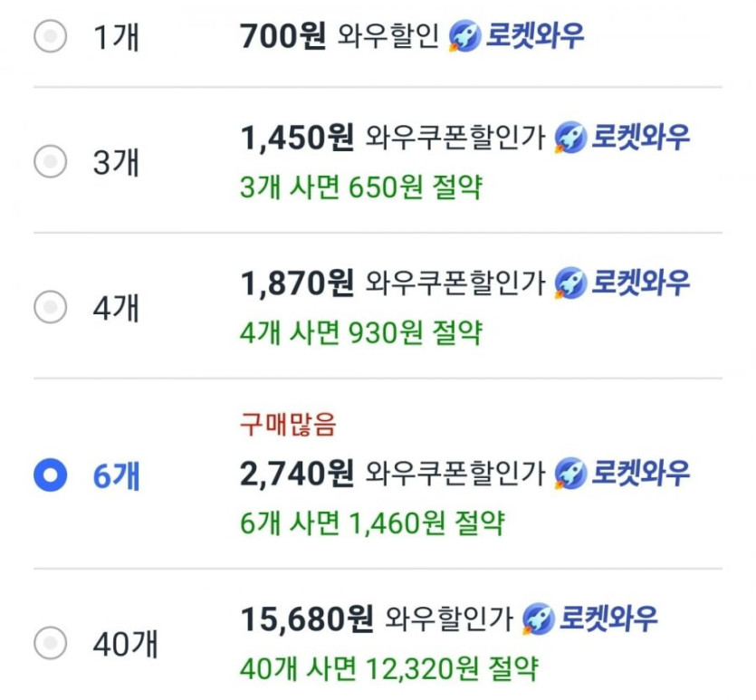Screen dimensions: 756x700
Task: Tap the rocket icon in the 2,740원 row
Action: click(x=569, y=472)
